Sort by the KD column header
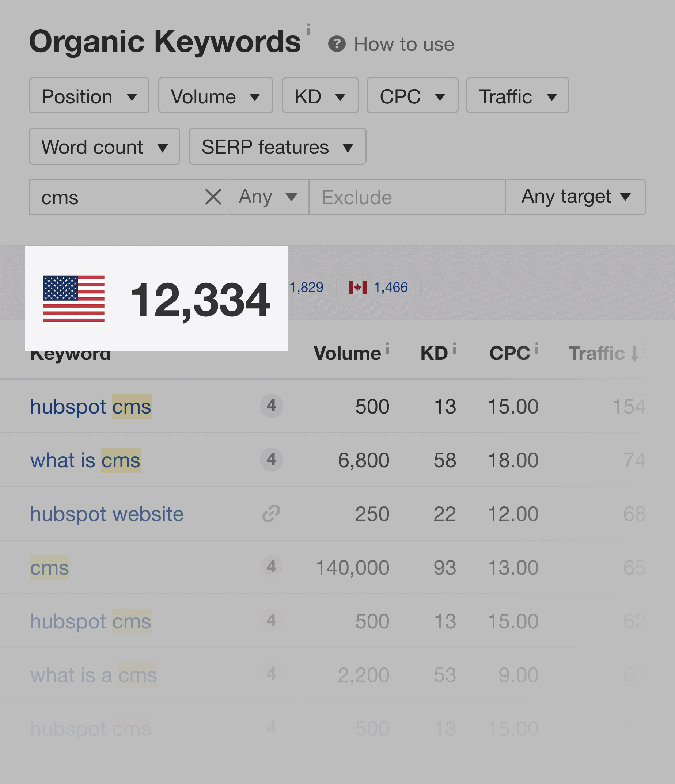 click(x=434, y=353)
